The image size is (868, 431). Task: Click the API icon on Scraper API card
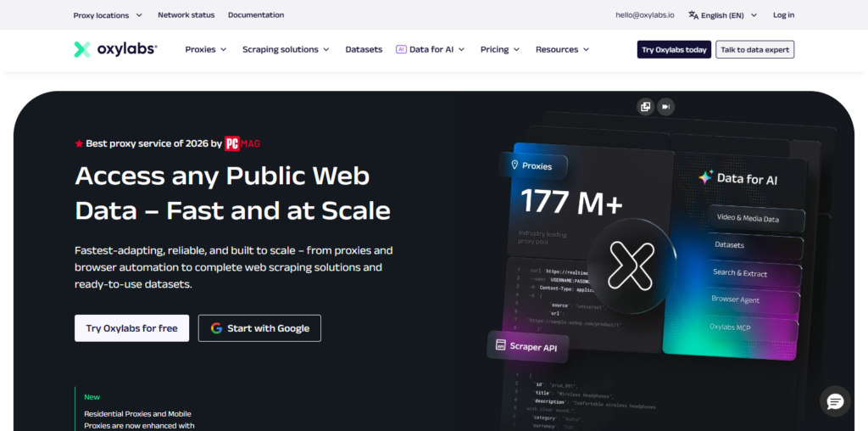point(500,344)
